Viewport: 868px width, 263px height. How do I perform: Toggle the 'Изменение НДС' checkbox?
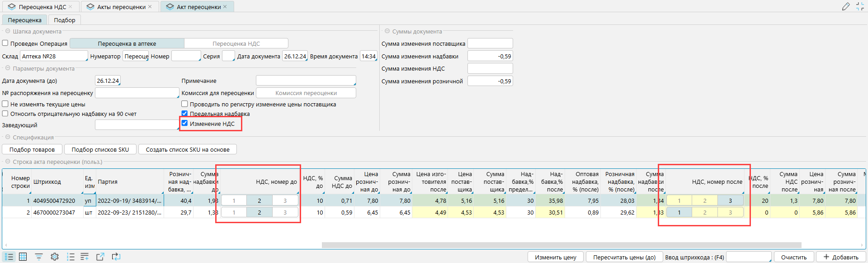[184, 123]
